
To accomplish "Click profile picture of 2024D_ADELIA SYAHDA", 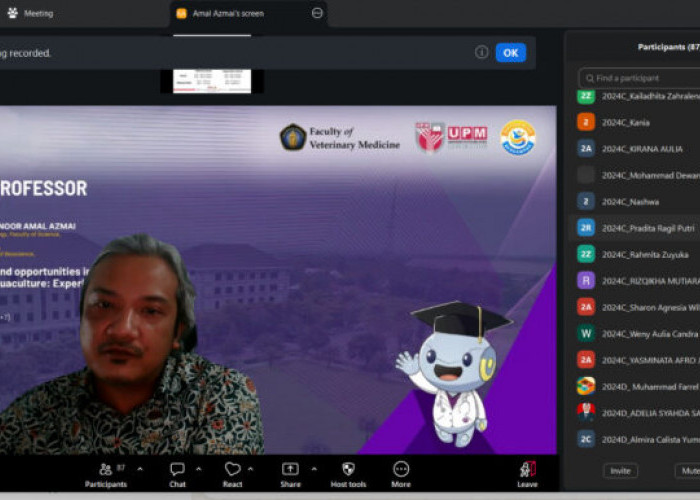I will pos(586,412).
